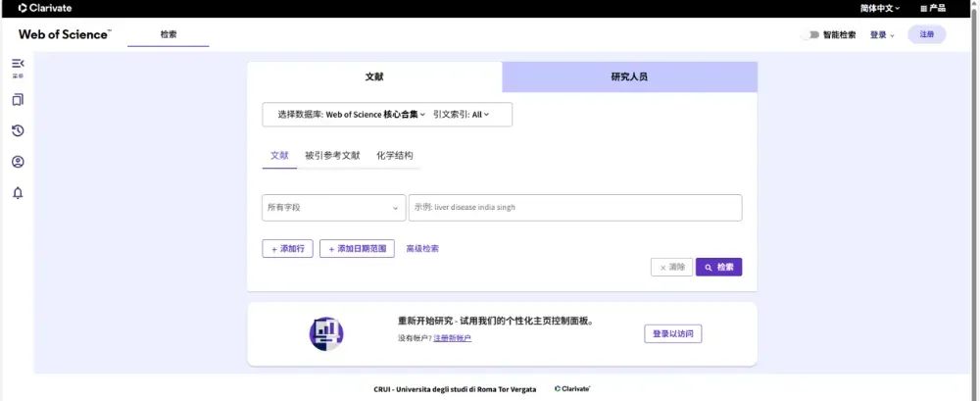
Task: Open the 所有字段 field selector
Action: [x=334, y=208]
